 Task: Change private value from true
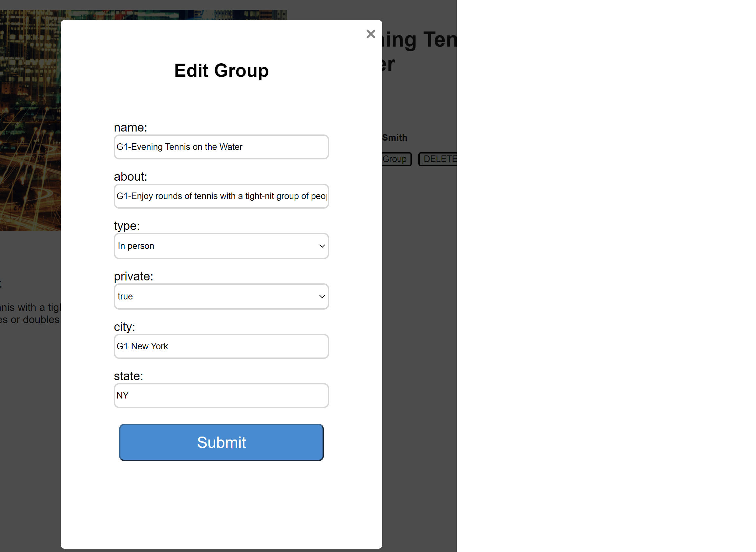coord(221,296)
